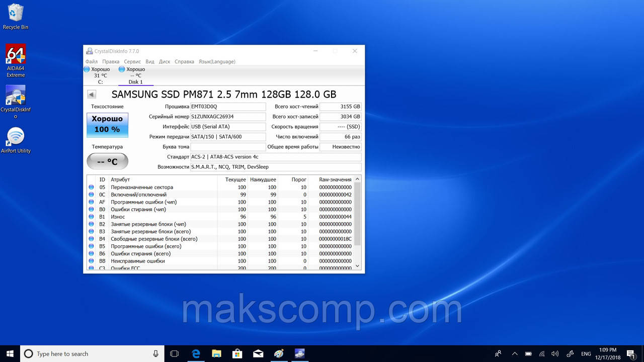This screenshot has height=362, width=644.
Task: Show hidden system tray icons
Action: 515,353
